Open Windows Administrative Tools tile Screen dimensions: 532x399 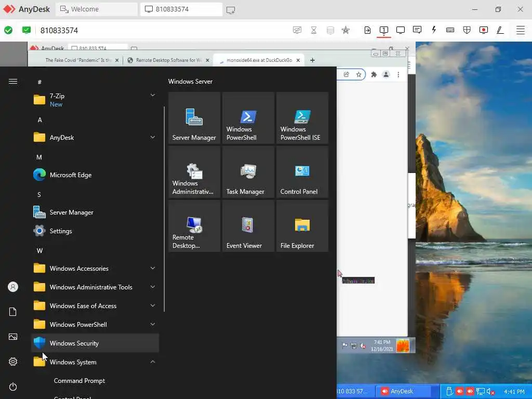[194, 172]
